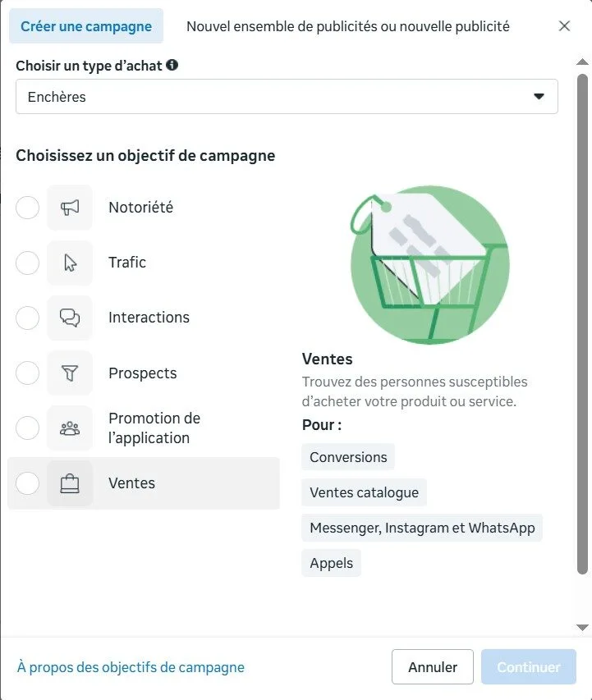Open À propos des objectifs de campagne link

coord(131,667)
